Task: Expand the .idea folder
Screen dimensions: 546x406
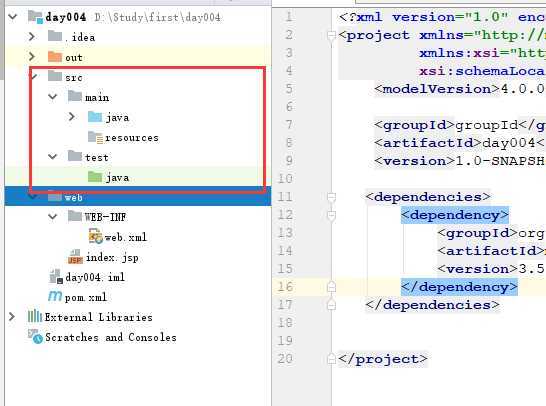Action: 32,36
